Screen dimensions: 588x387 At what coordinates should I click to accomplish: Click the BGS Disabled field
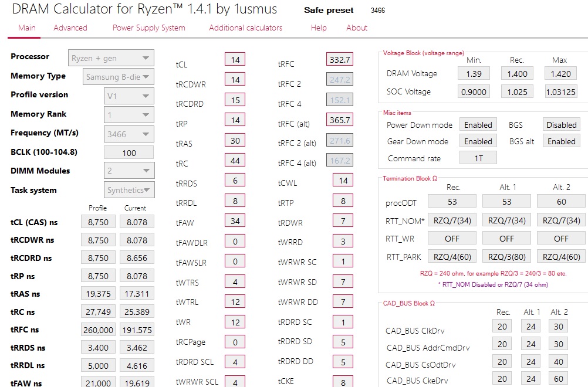(562, 125)
